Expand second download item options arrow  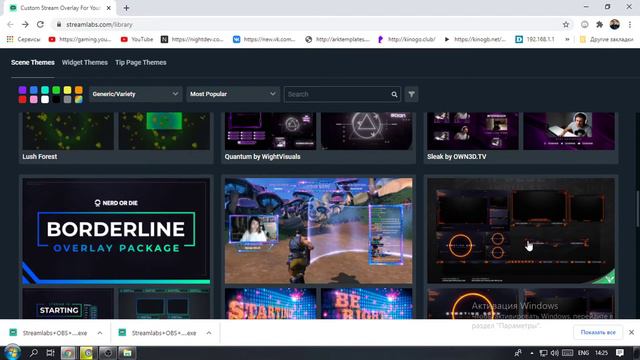click(x=209, y=333)
